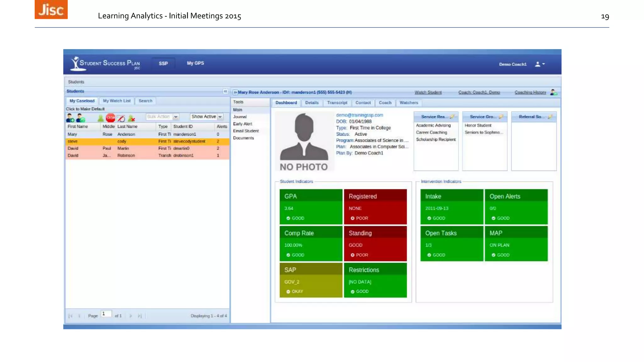This screenshot has height=362, width=644.
Task: Click the red Registered indicator tile
Action: click(x=375, y=207)
